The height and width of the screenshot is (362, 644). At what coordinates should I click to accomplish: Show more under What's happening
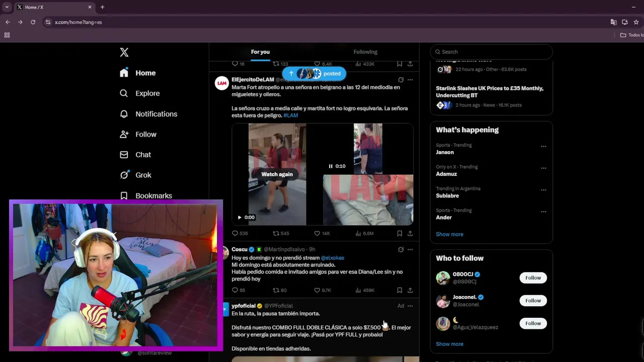point(449,234)
